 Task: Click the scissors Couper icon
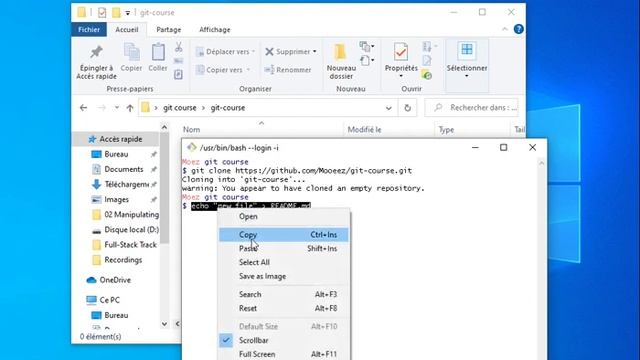click(x=178, y=47)
